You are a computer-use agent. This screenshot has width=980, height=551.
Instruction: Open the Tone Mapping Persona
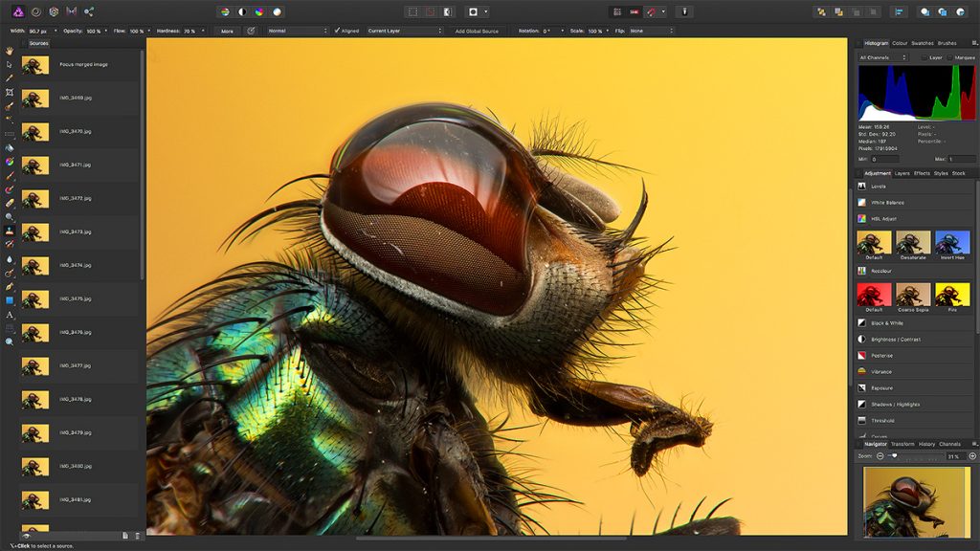70,11
